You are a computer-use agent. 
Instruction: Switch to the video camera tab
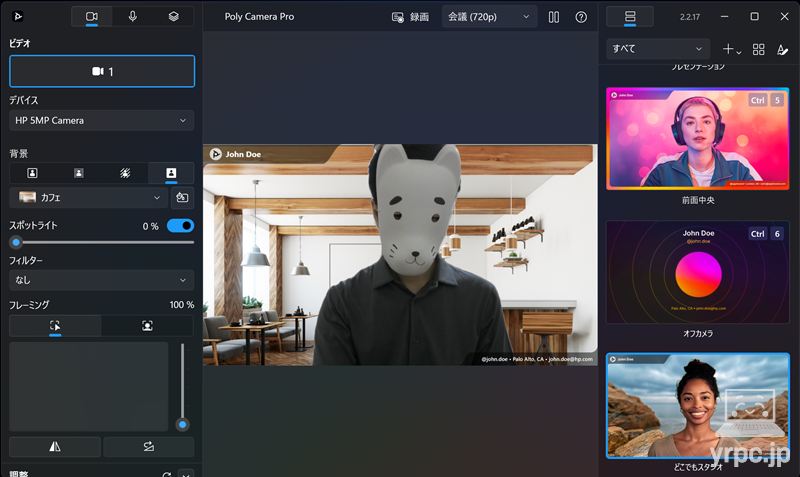92,16
